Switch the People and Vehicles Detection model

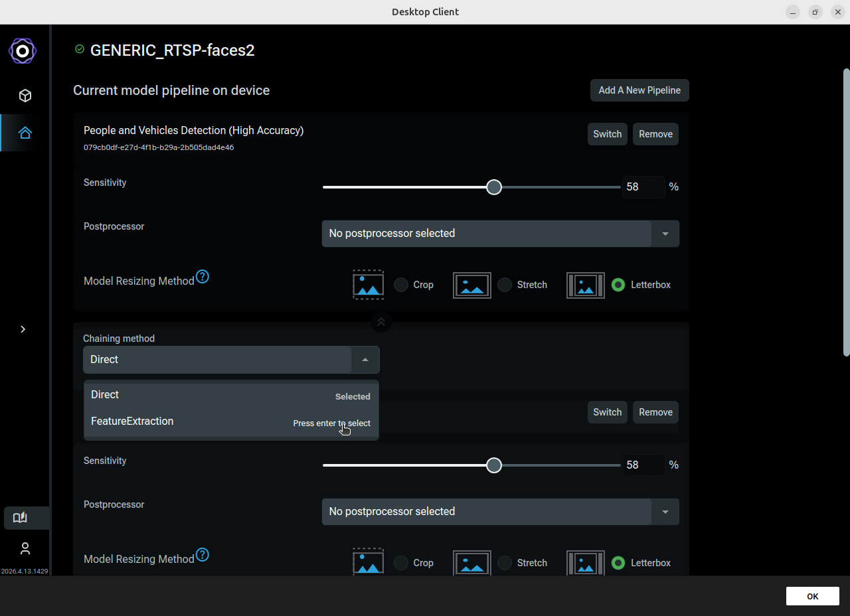pos(608,134)
